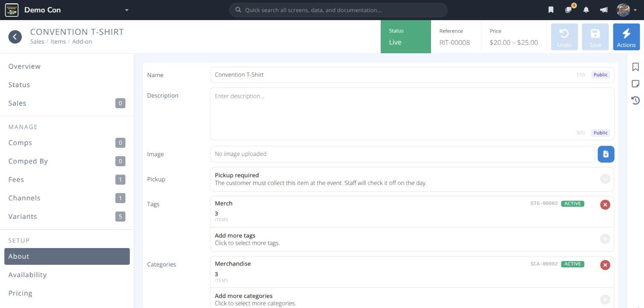Expand the Demo Con event dropdown
This screenshot has width=644, height=308.
pyautogui.click(x=127, y=10)
